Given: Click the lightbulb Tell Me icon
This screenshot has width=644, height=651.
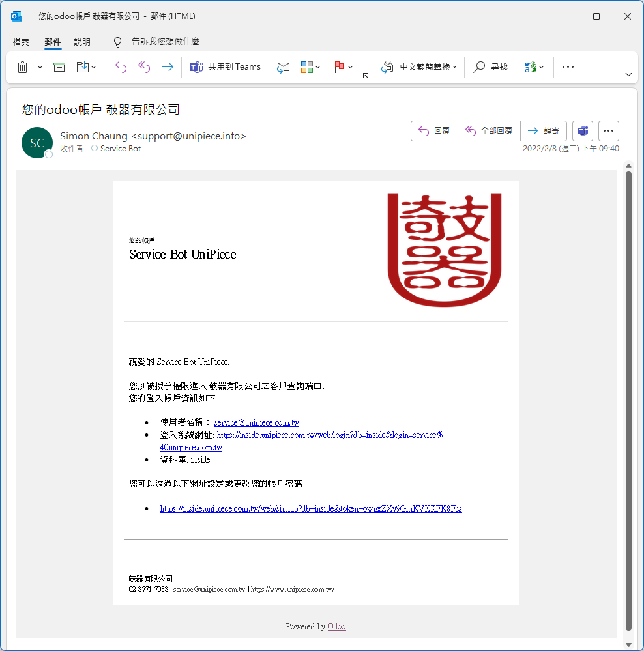Looking at the screenshot, I should click(118, 42).
